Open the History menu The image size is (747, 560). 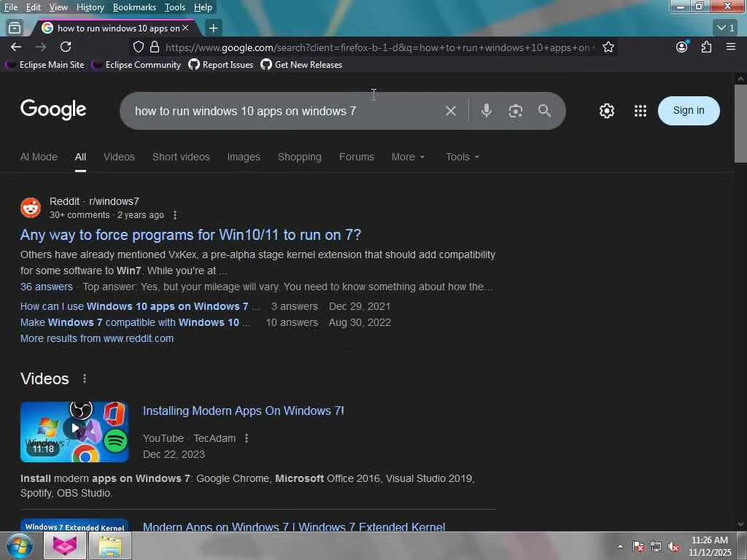pos(90,7)
